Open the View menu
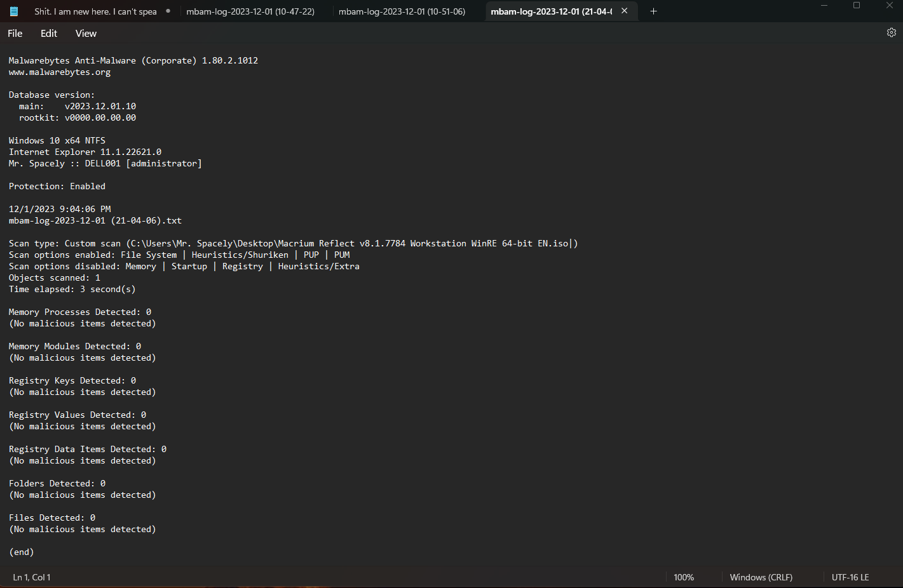Image resolution: width=903 pixels, height=588 pixels. coord(86,34)
